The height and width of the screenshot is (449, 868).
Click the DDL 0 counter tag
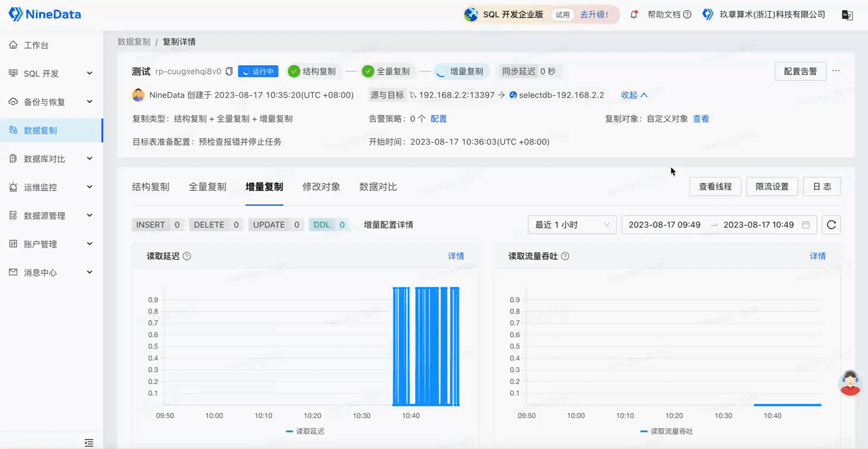(329, 225)
